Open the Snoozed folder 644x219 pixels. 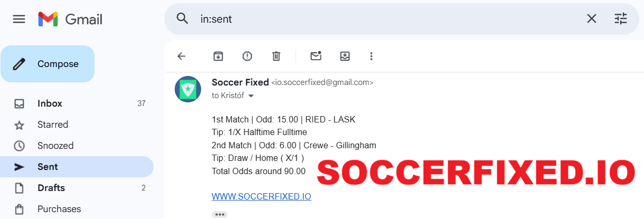click(x=55, y=146)
